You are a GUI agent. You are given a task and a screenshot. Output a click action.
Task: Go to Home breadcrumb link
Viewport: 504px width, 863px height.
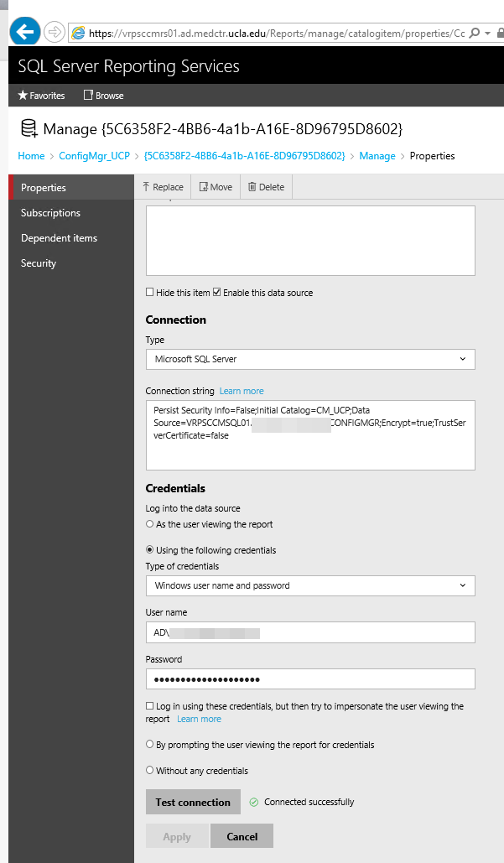[31, 156]
